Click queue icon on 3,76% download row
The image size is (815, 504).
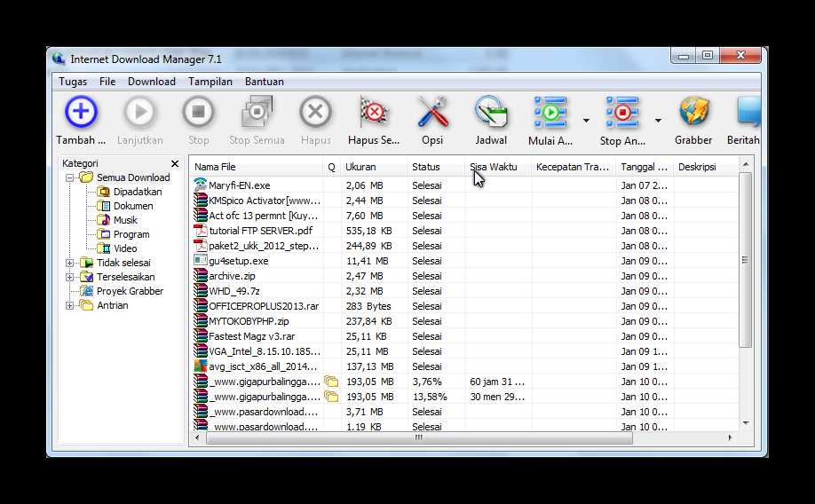[331, 382]
